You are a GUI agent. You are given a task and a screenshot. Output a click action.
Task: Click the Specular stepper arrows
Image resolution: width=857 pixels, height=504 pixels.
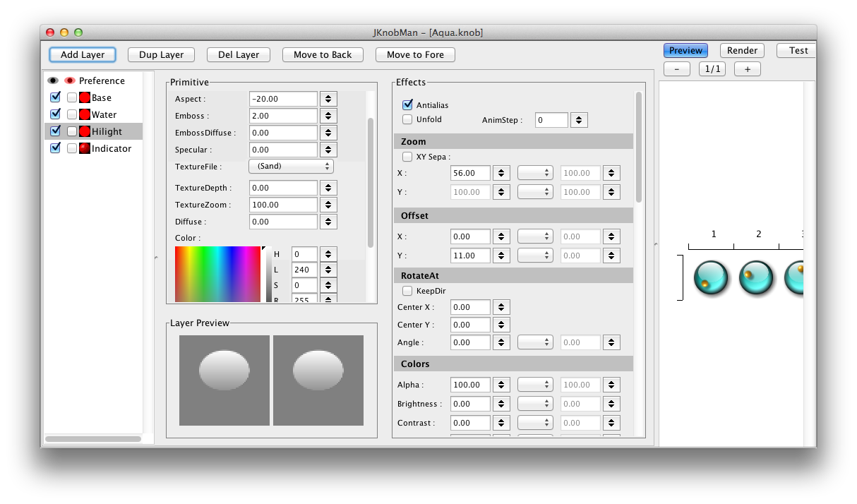click(x=328, y=150)
